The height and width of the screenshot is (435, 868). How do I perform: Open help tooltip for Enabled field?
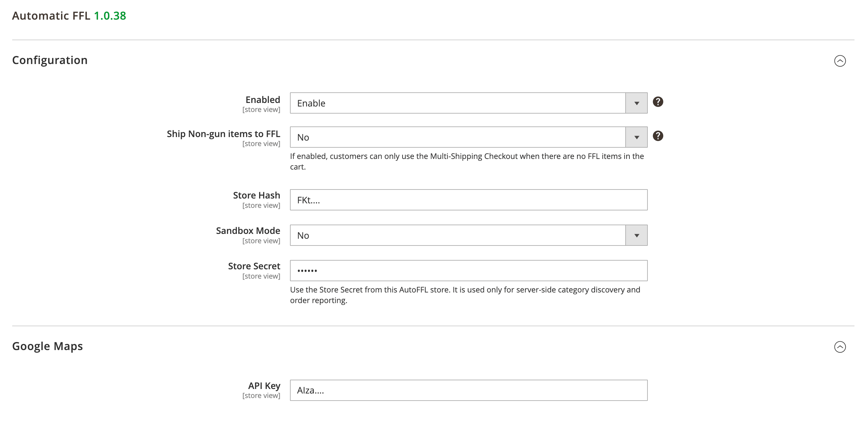pos(658,101)
